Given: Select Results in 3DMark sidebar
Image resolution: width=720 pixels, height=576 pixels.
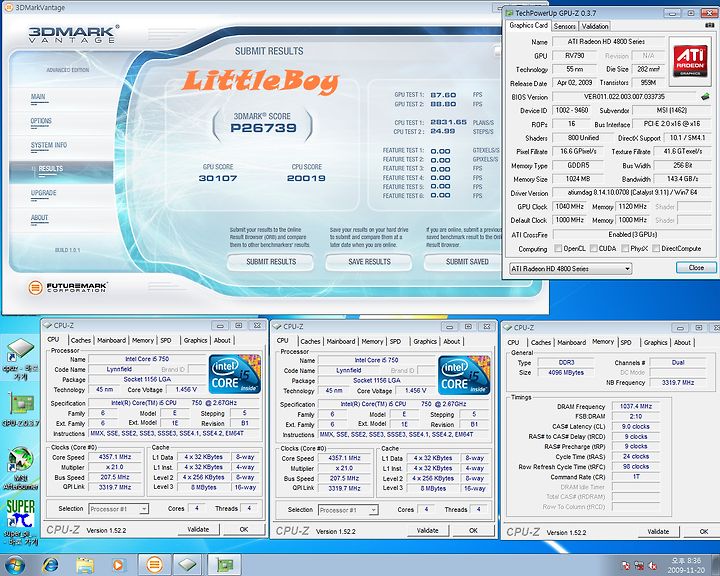Looking at the screenshot, I should point(51,169).
